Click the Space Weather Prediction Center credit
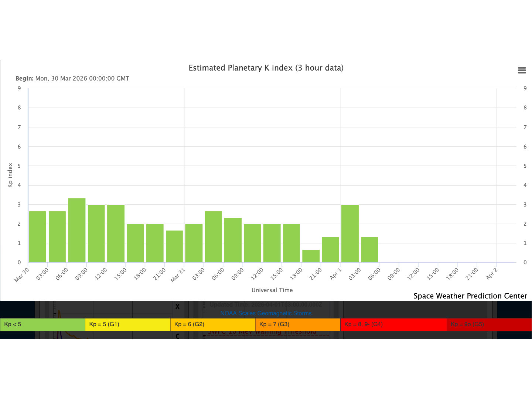 [x=470, y=296]
